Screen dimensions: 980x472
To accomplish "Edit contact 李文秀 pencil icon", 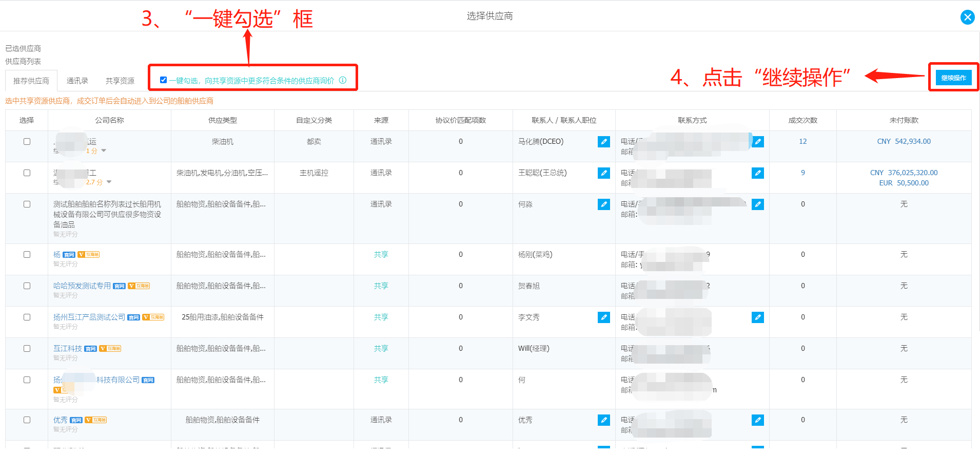I will pyautogui.click(x=604, y=317).
